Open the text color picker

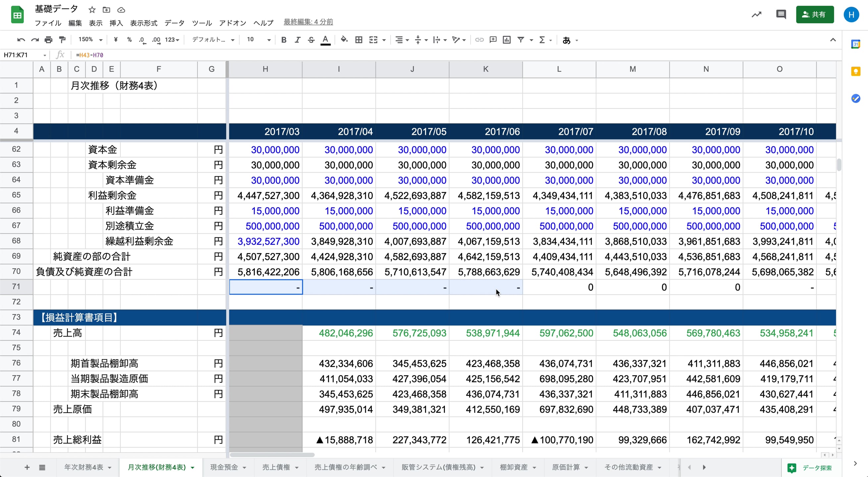[325, 40]
